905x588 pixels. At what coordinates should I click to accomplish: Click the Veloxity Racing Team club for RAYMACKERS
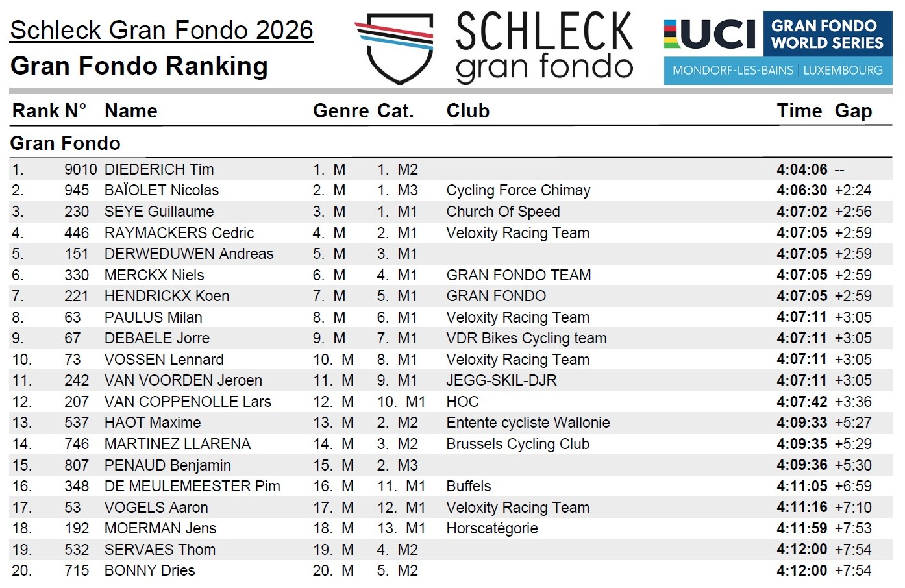pyautogui.click(x=517, y=233)
